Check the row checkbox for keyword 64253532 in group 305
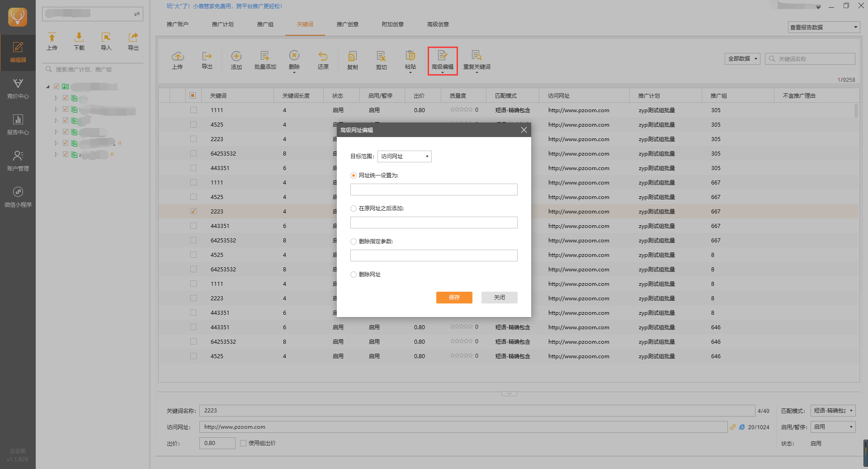The width and height of the screenshot is (868, 469). click(x=193, y=153)
